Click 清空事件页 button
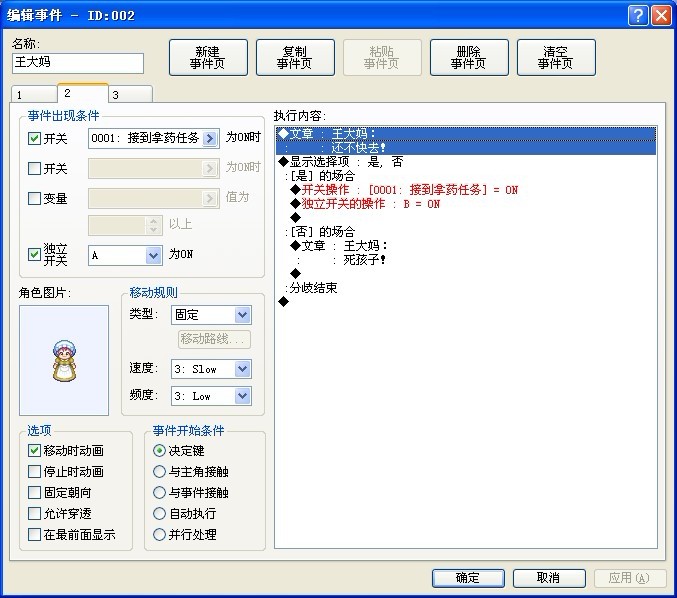 click(556, 57)
